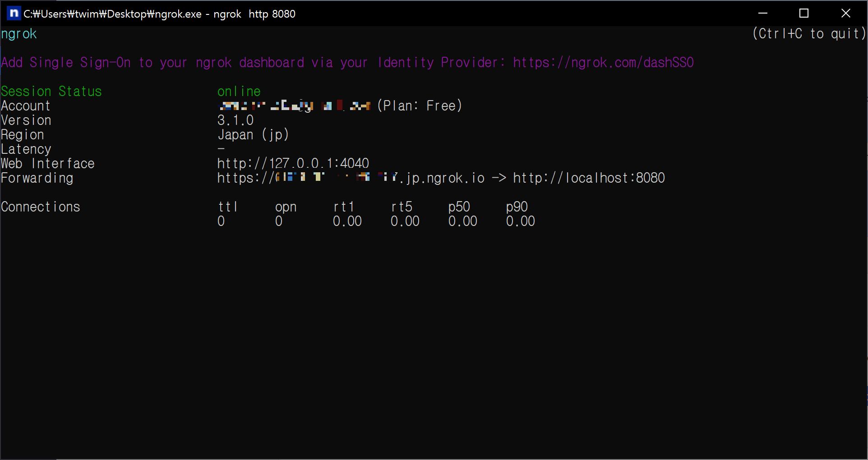Click the 'Japan (jp)' region value
The height and width of the screenshot is (460, 868).
253,135
